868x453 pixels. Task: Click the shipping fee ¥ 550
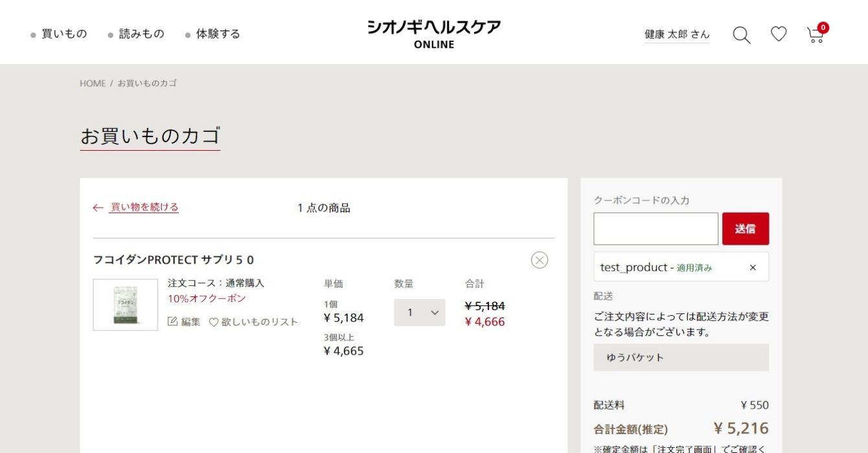coord(755,405)
